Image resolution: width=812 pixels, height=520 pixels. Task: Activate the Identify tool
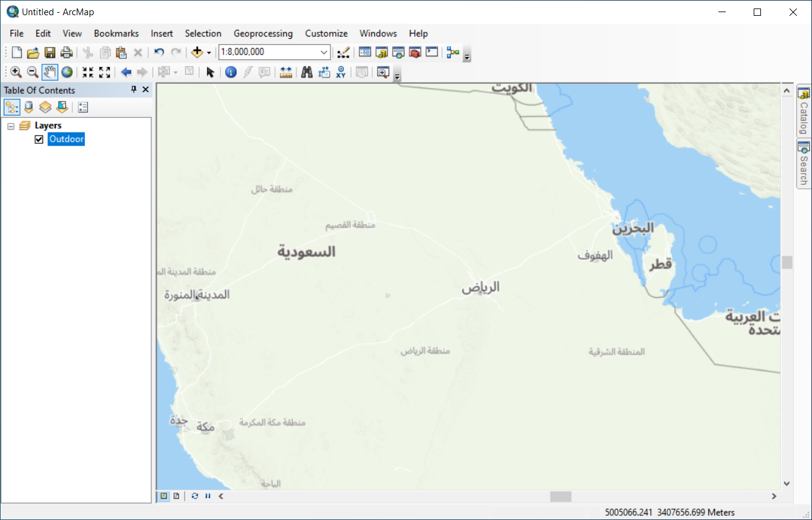(x=231, y=72)
